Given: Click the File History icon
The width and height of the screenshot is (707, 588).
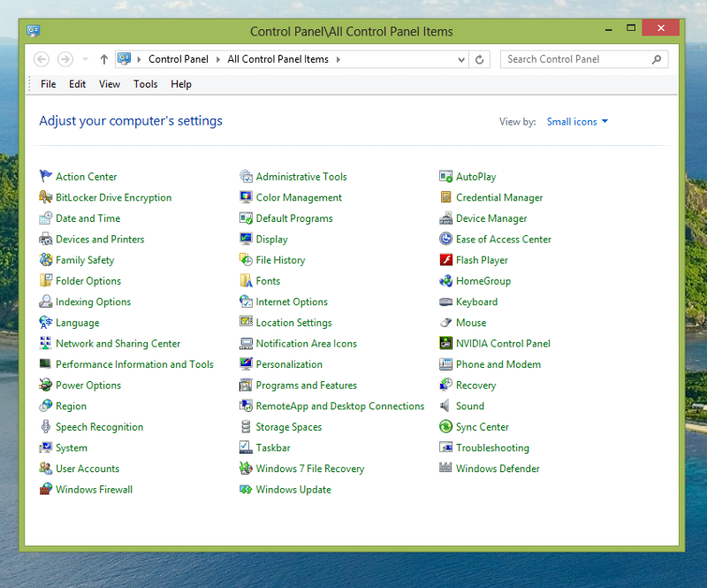Looking at the screenshot, I should tap(246, 259).
